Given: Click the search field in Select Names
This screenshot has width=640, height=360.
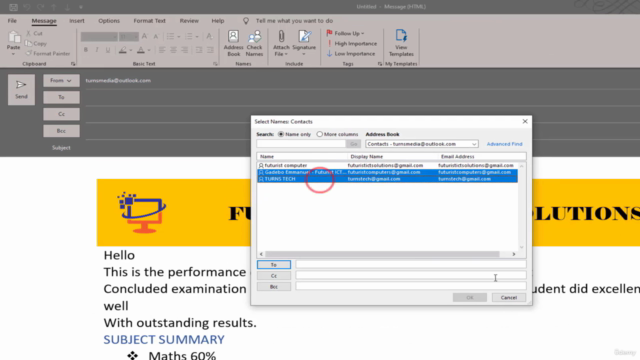Looking at the screenshot, I should point(301,144).
